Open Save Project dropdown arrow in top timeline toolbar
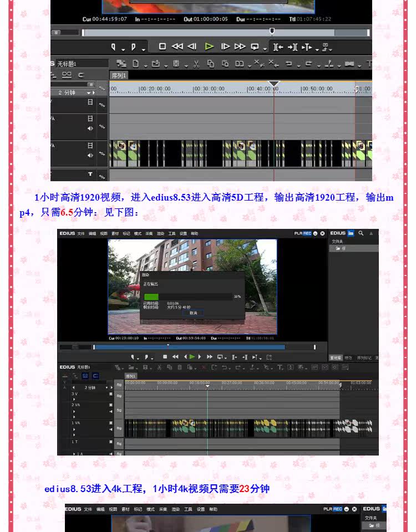 pyautogui.click(x=186, y=66)
